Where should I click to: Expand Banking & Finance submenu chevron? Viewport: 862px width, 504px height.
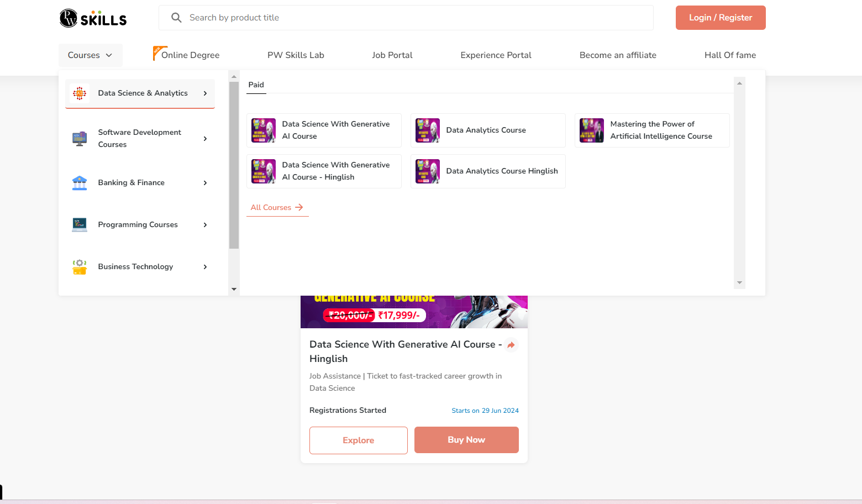pos(205,183)
